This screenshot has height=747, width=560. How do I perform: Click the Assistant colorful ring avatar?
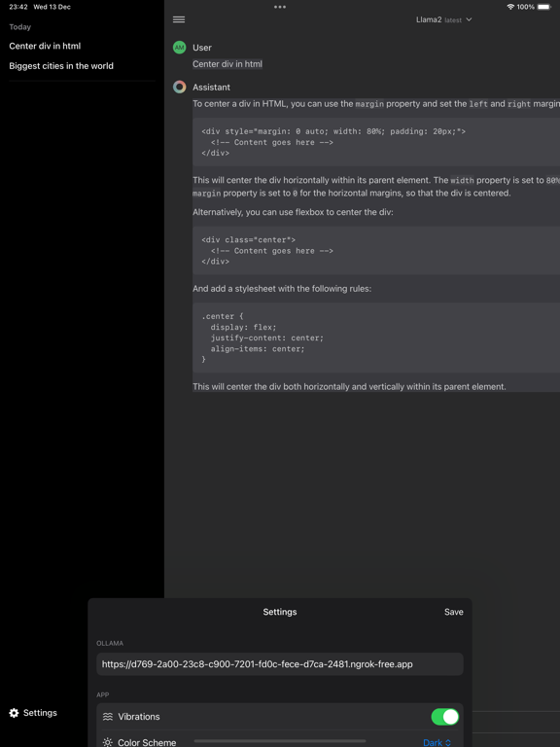pos(180,87)
